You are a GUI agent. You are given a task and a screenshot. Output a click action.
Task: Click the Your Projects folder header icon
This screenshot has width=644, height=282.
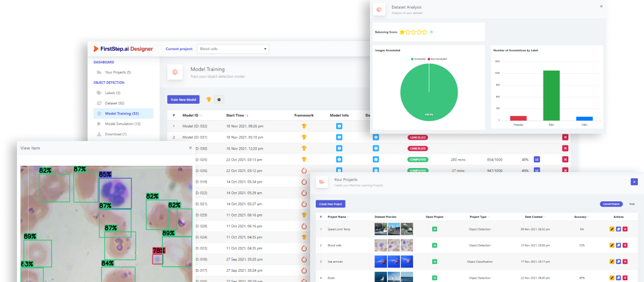[322, 182]
